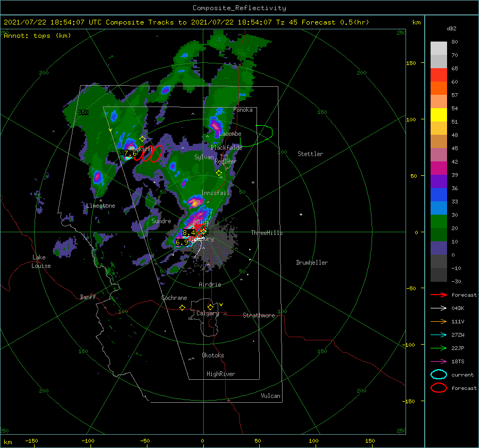
Task: Click the Drumheller label
Action: [x=312, y=263]
